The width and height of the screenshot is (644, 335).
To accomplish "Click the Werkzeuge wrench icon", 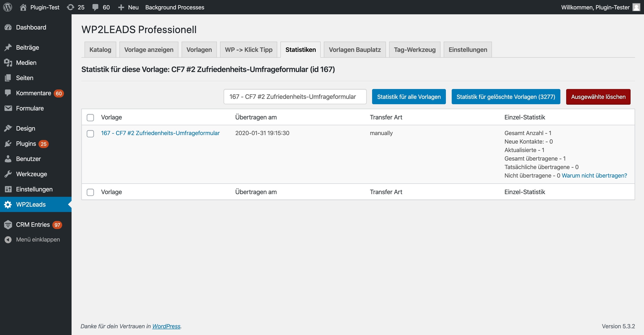I will pos(8,174).
